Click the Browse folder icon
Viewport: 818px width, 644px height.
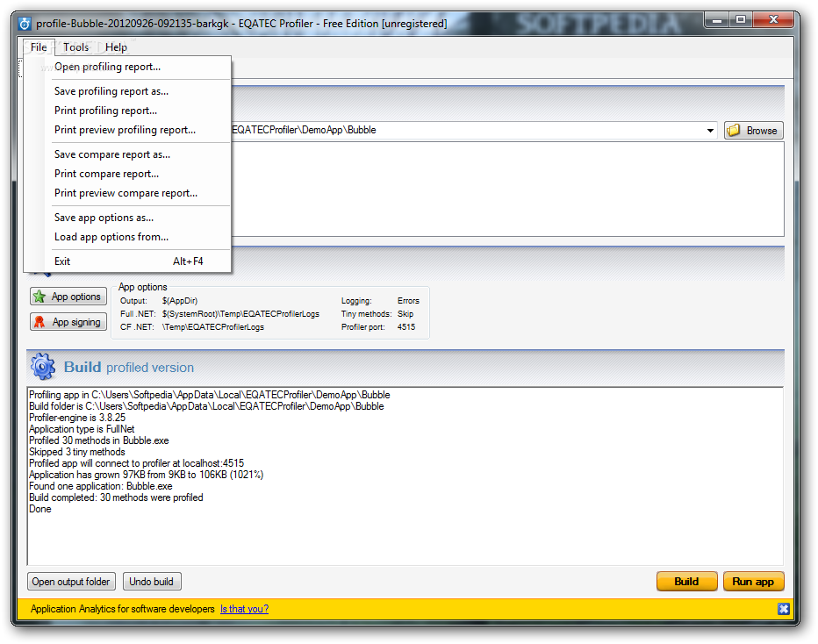click(x=734, y=131)
